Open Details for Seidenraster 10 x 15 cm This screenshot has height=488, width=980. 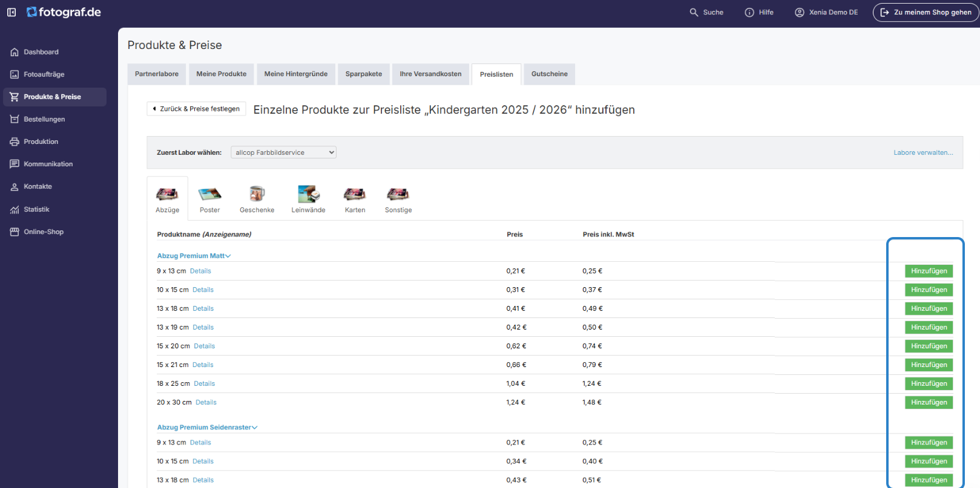tap(203, 461)
